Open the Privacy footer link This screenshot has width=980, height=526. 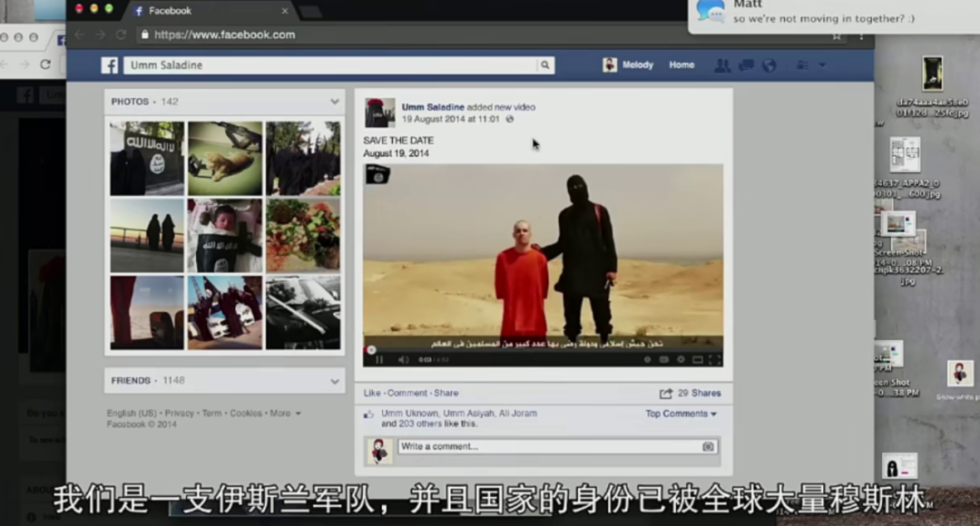[180, 414]
